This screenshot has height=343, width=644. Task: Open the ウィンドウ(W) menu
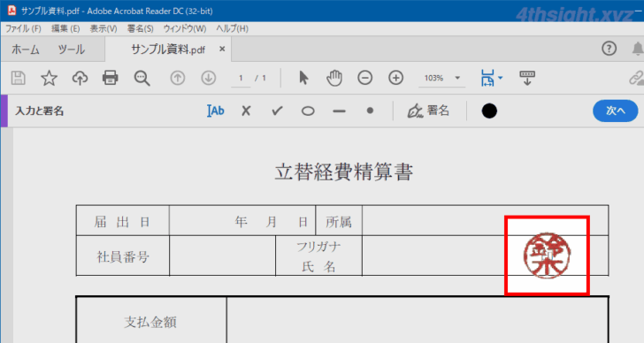click(x=185, y=28)
